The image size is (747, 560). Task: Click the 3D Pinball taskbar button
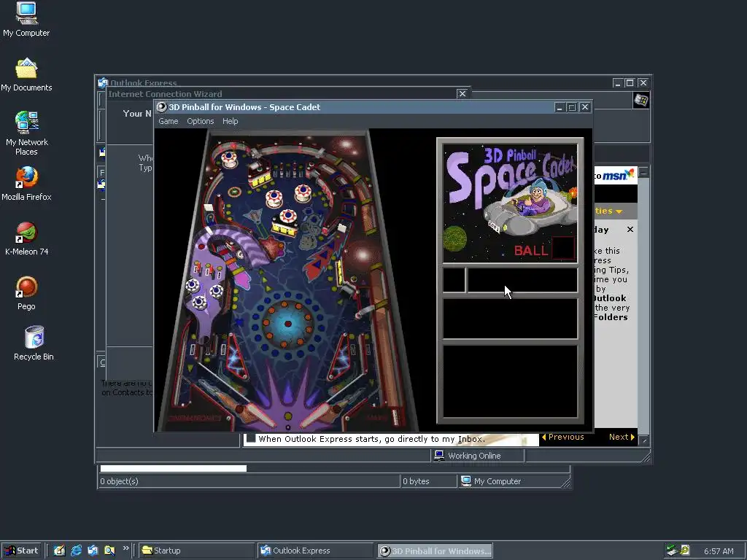(x=435, y=551)
